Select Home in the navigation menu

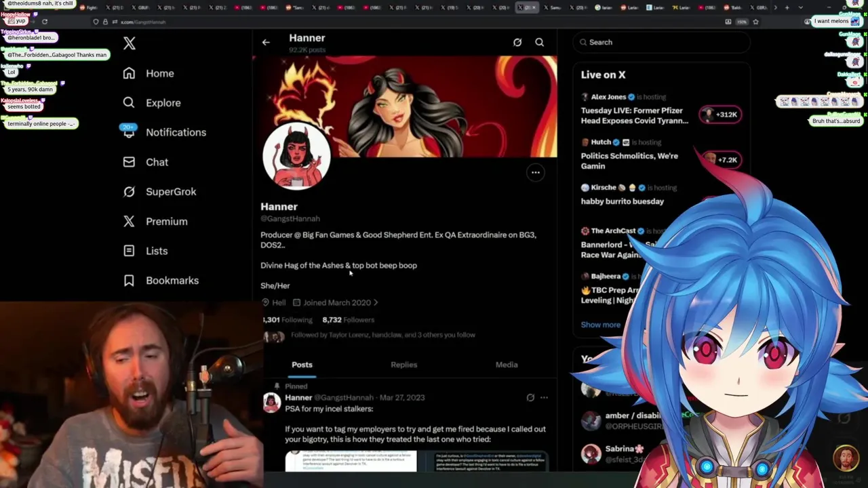point(160,73)
